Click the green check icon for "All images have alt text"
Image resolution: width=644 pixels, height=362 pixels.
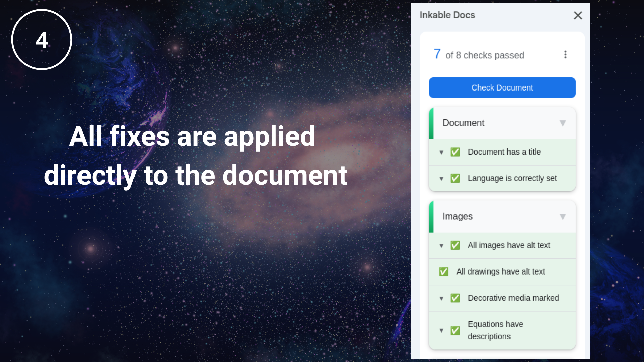pyautogui.click(x=455, y=245)
